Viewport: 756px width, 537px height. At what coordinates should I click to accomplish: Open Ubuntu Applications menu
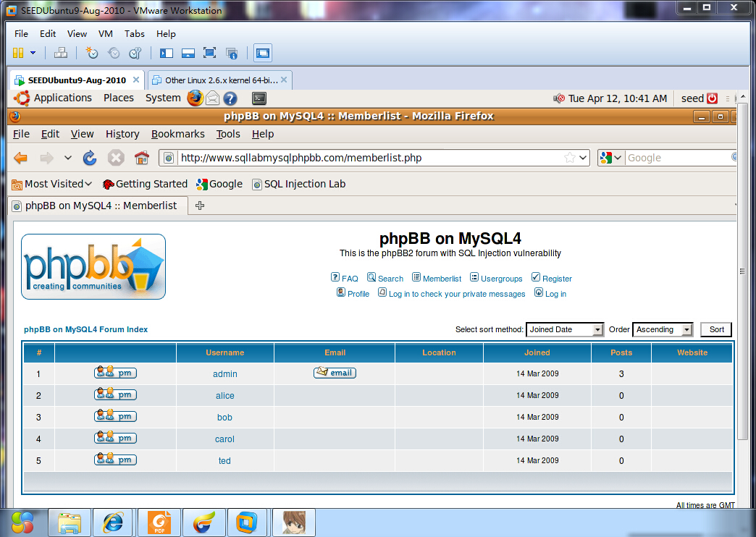pyautogui.click(x=63, y=98)
